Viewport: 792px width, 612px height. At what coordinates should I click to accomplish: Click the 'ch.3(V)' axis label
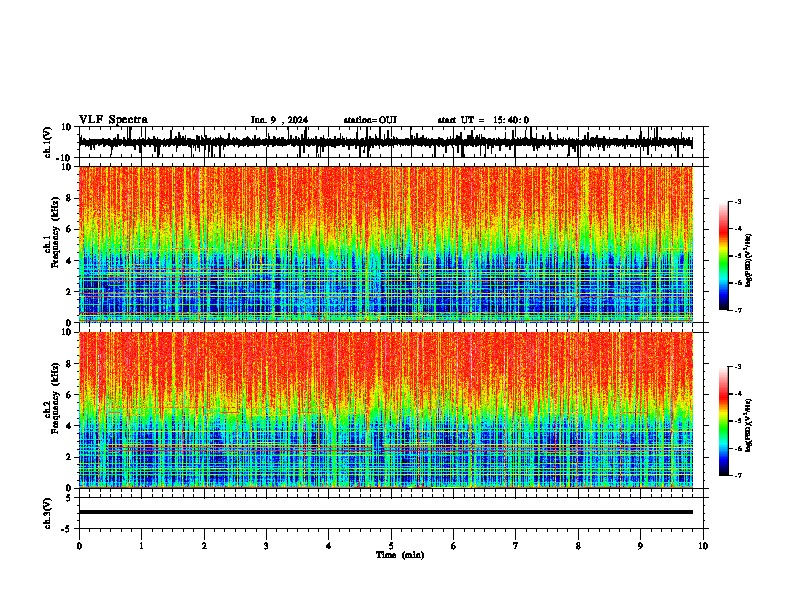pyautogui.click(x=48, y=513)
